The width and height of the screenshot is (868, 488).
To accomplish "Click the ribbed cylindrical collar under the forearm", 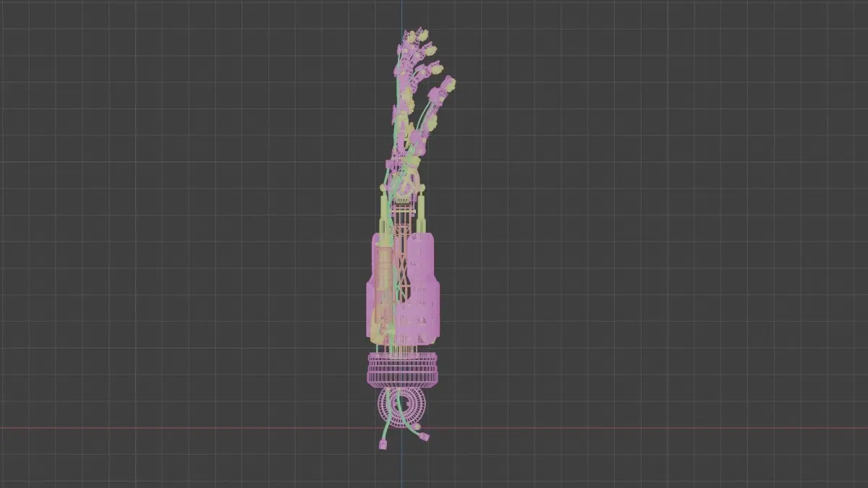I will [402, 370].
